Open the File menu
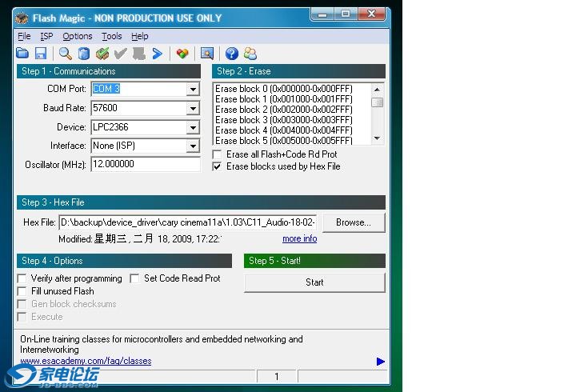 tap(24, 36)
